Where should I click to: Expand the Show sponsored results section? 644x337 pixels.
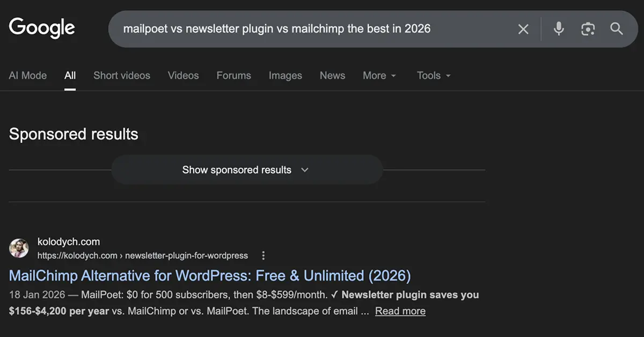[246, 170]
